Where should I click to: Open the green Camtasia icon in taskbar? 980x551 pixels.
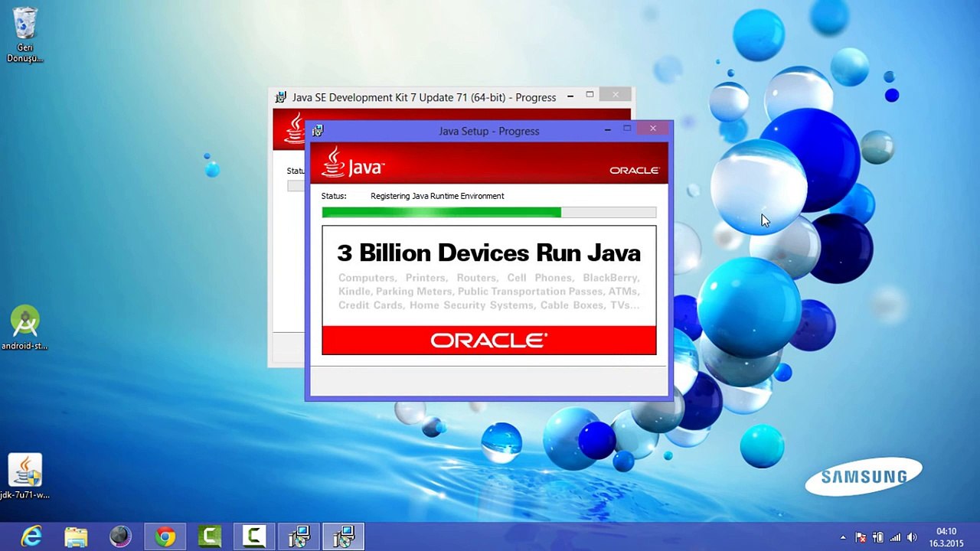tap(209, 536)
